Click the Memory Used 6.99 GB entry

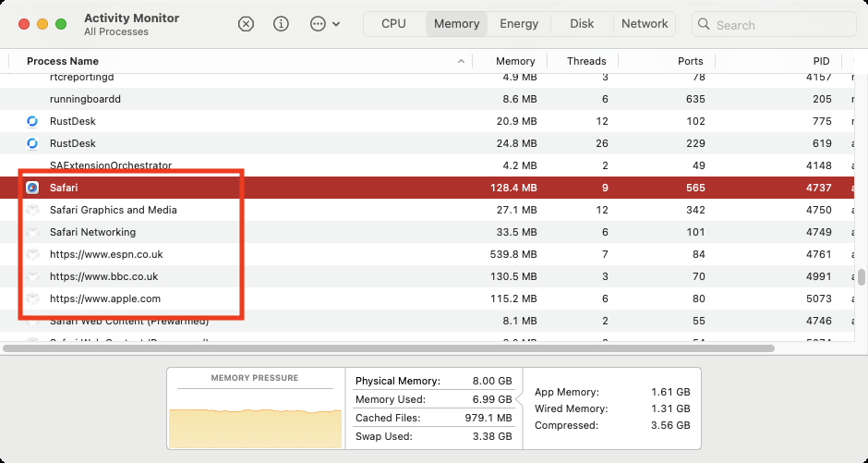433,399
